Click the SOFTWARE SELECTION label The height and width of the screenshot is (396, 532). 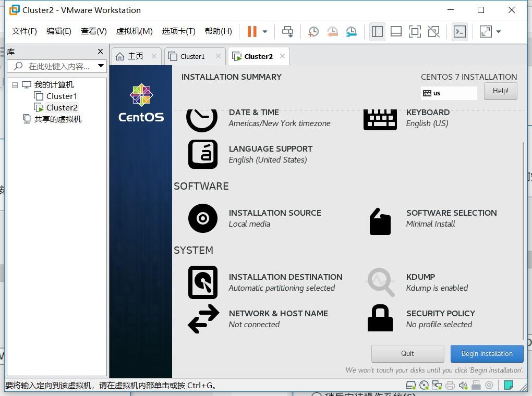click(451, 213)
